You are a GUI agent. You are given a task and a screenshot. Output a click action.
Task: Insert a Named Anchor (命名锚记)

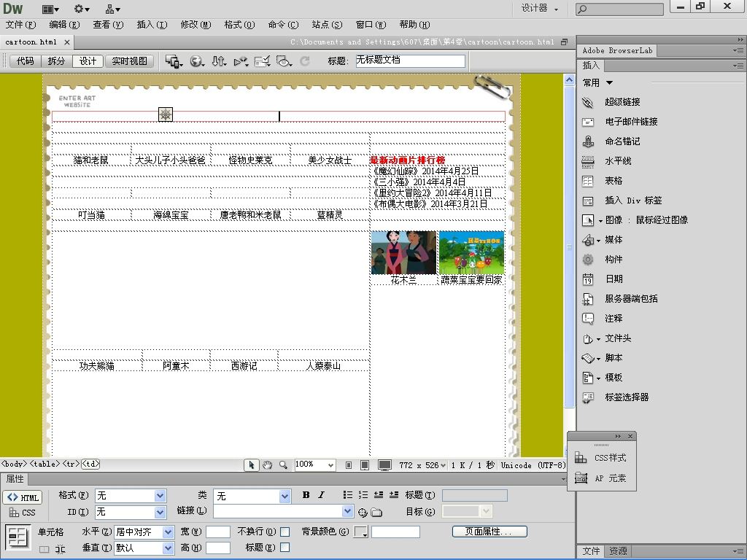point(588,141)
